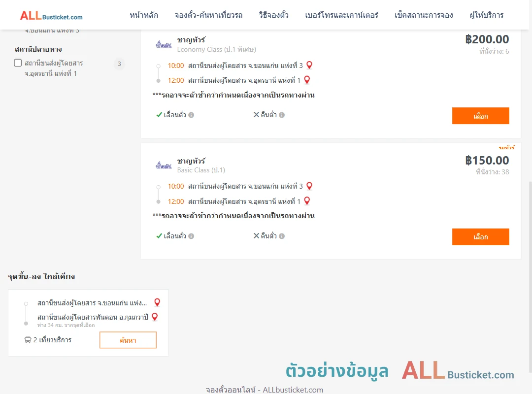Click the ฿150.00 price text
This screenshot has width=532, height=394.
(487, 160)
